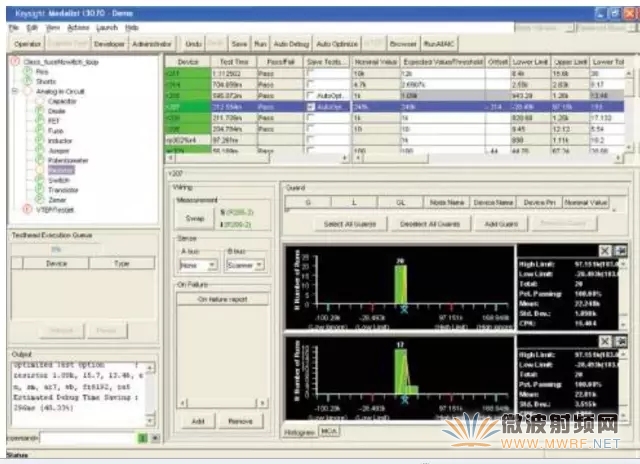The image size is (640, 464).
Task: Click the Run toolbar button
Action: coord(260,44)
